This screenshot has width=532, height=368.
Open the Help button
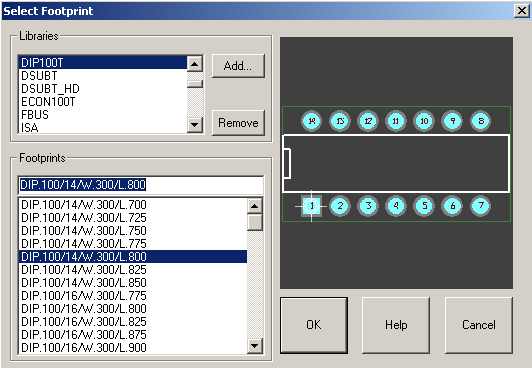pyautogui.click(x=396, y=325)
